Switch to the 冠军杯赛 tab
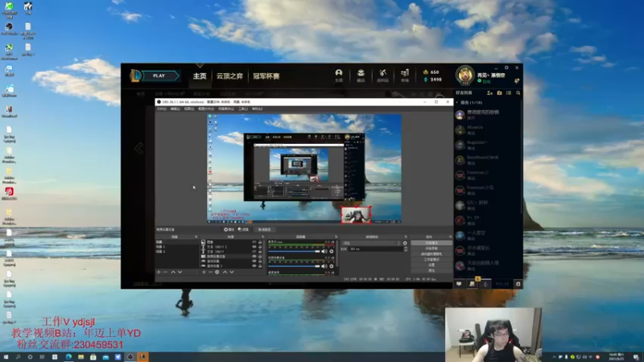This screenshot has height=362, width=644. 266,76
